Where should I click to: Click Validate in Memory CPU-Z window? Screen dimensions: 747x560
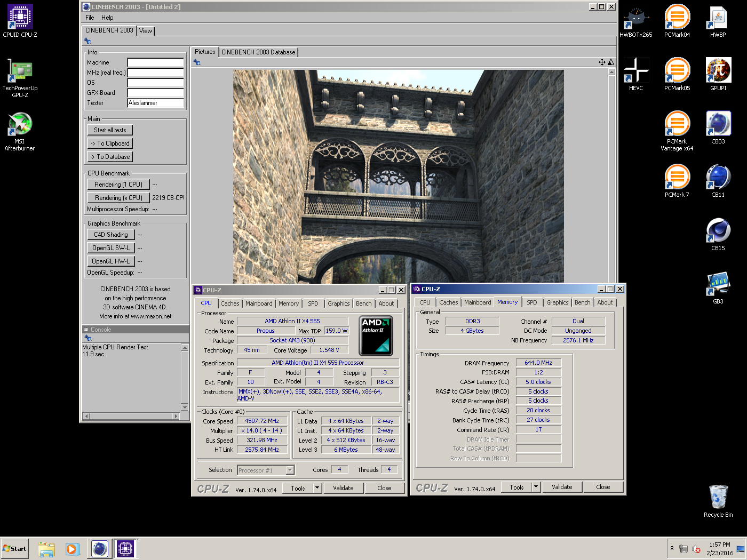coord(562,487)
